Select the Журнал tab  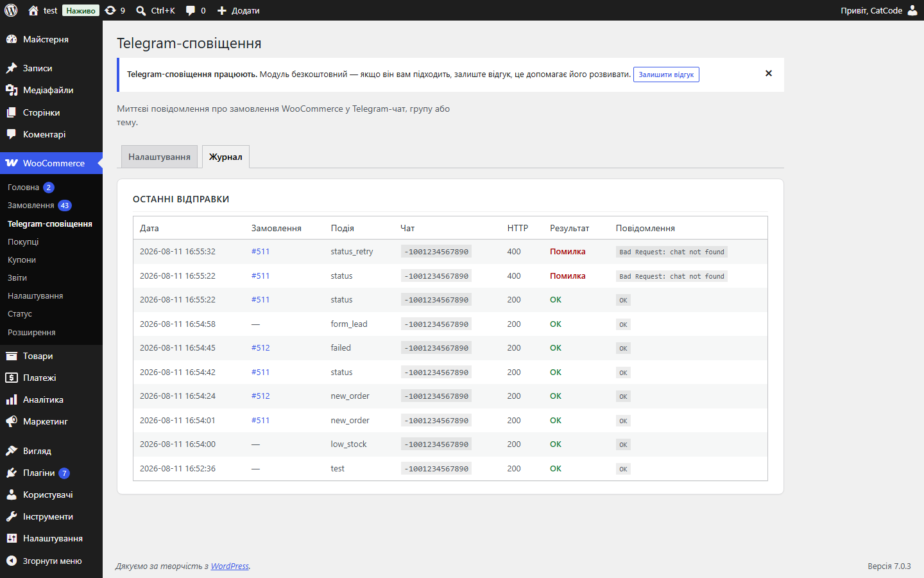[x=226, y=157]
